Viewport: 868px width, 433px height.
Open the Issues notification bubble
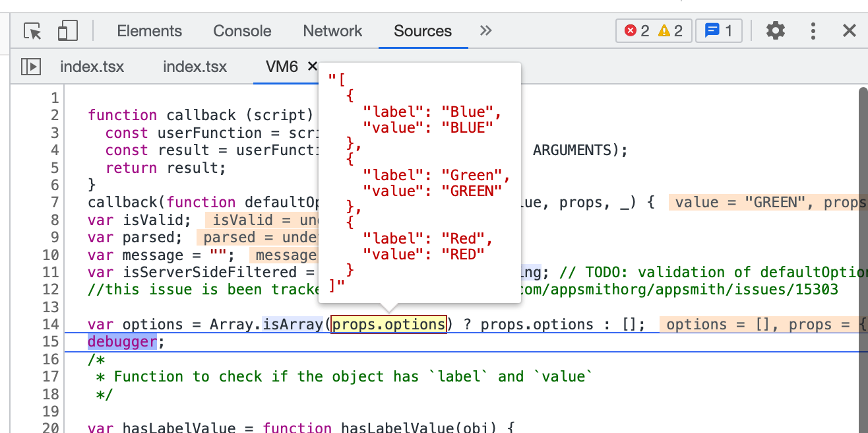[718, 30]
